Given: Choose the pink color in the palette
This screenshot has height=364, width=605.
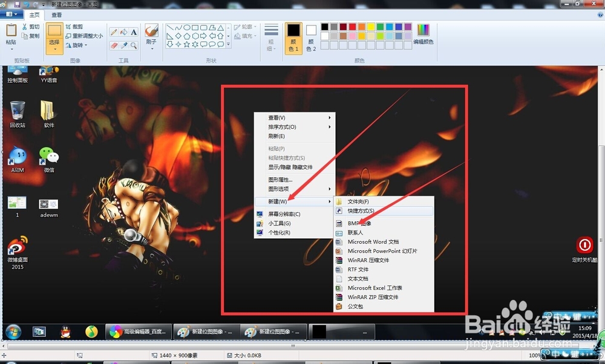Looking at the screenshot, I should click(353, 36).
